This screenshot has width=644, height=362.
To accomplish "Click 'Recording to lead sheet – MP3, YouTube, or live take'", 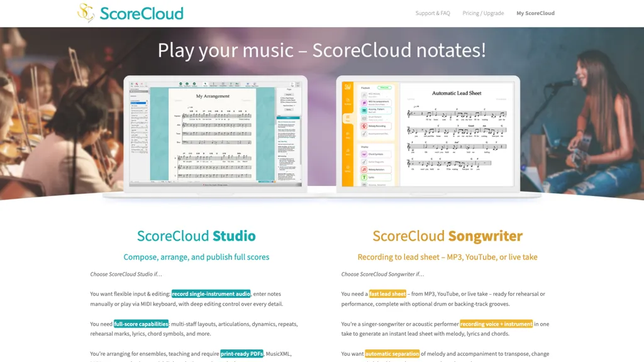I will click(x=447, y=257).
